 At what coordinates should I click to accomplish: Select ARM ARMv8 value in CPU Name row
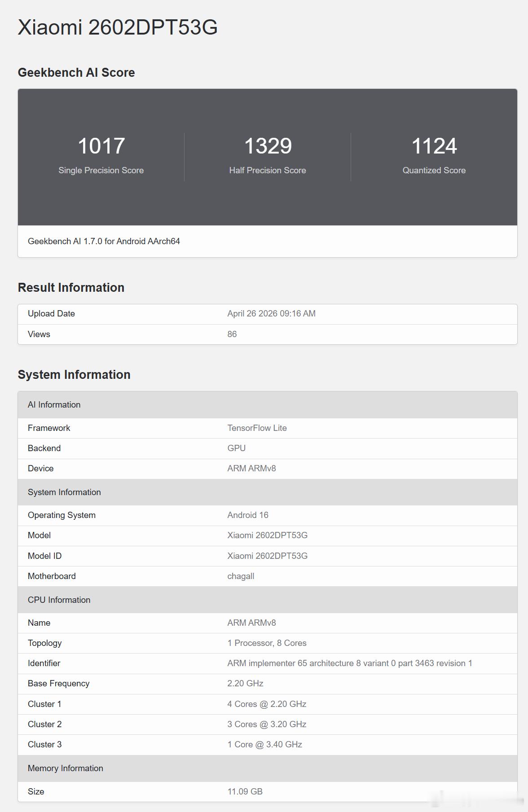(251, 623)
